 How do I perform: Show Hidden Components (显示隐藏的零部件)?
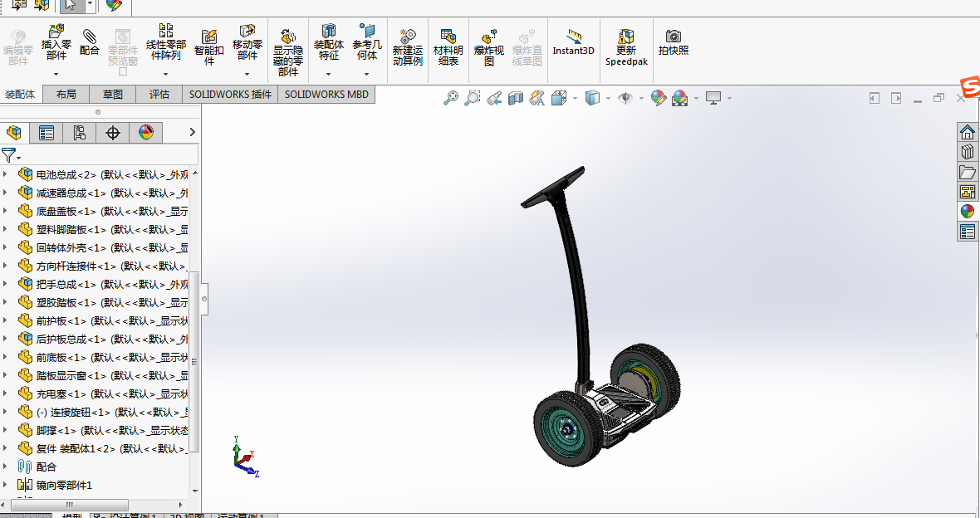pos(287,51)
